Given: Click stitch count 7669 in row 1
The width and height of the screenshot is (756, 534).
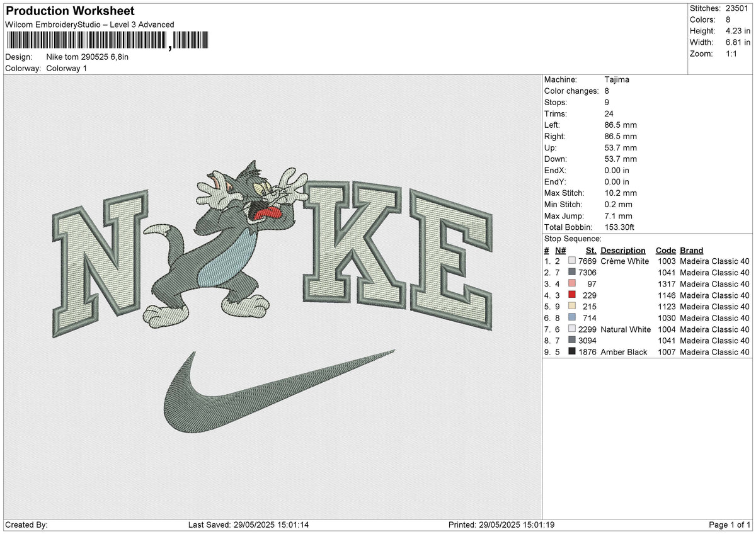Looking at the screenshot, I should click(x=587, y=261).
